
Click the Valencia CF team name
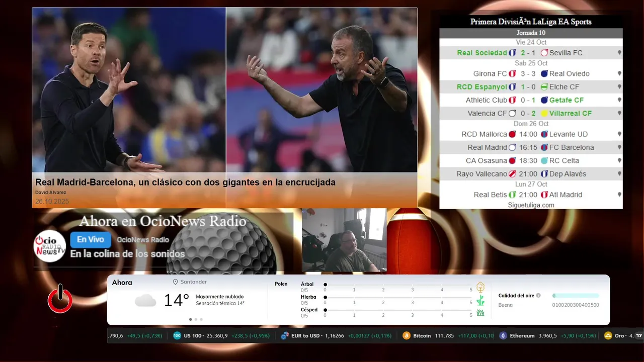[487, 114]
